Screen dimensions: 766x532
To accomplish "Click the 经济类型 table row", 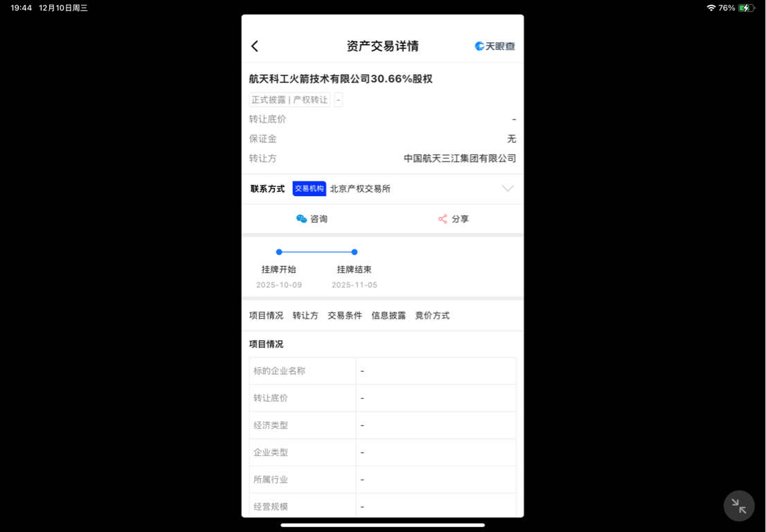I will [x=382, y=425].
